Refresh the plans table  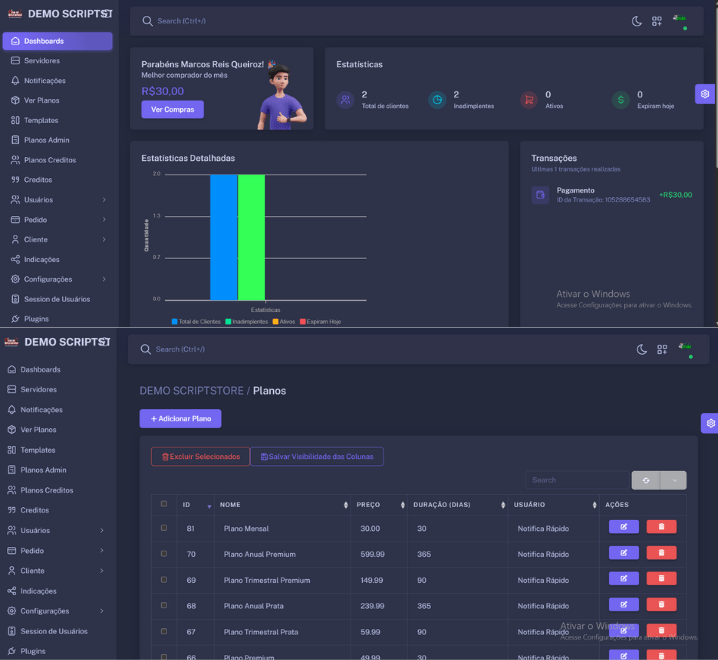tap(646, 480)
